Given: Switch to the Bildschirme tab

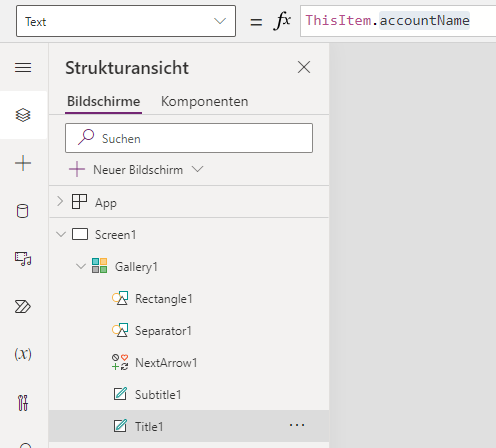Looking at the screenshot, I should coord(103,101).
